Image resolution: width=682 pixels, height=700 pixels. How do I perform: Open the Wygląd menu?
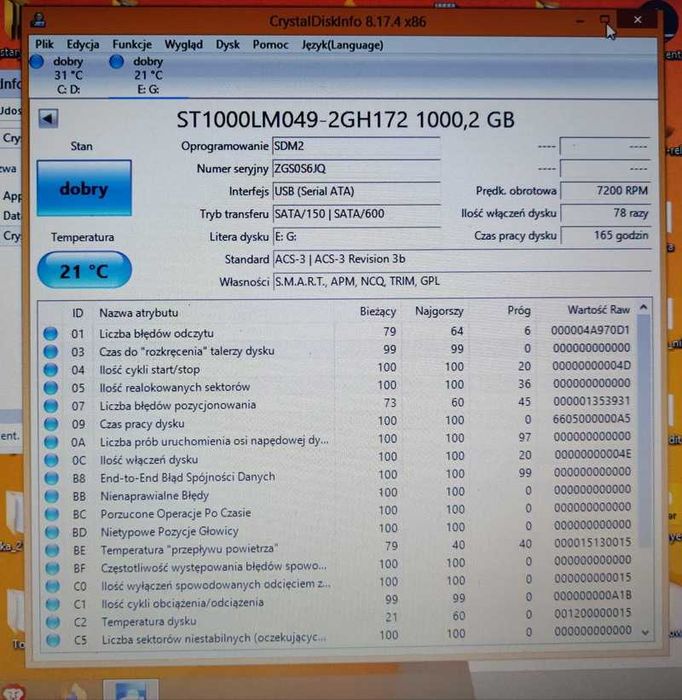[183, 45]
